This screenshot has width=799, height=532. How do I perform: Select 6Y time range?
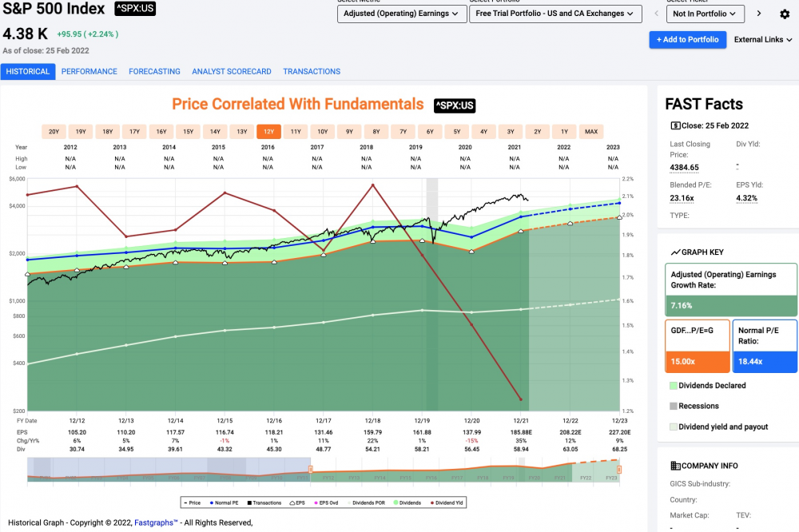(430, 132)
